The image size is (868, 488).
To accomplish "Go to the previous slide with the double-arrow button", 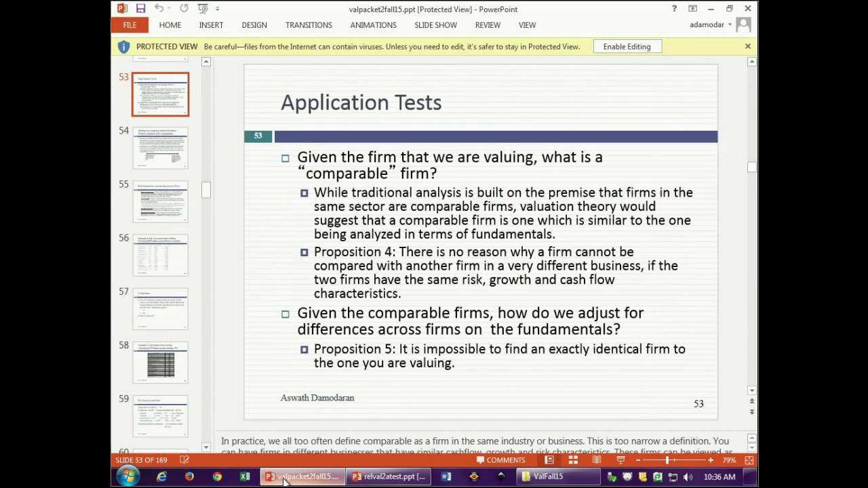I will coord(751,401).
